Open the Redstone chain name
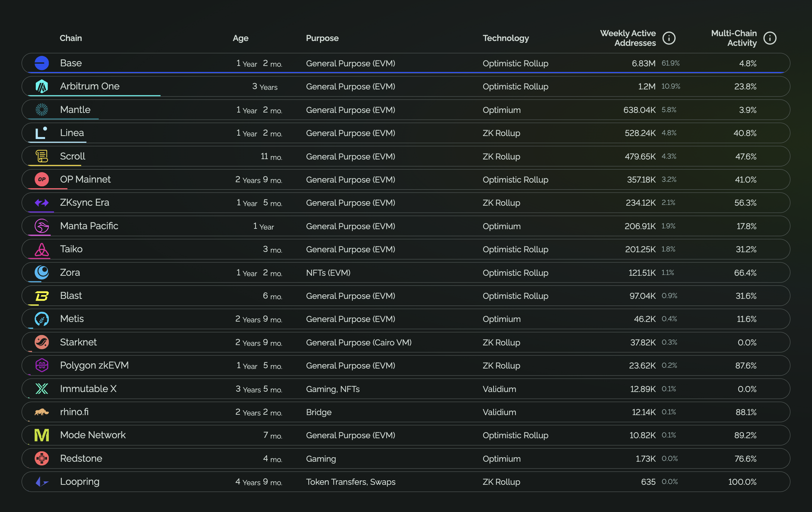812x512 pixels. coord(81,458)
